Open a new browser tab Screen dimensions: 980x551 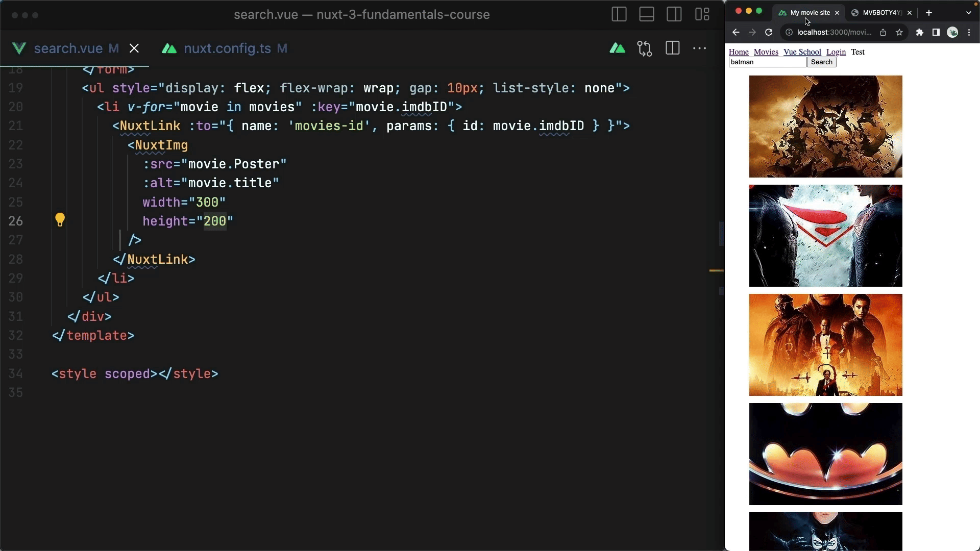point(929,13)
